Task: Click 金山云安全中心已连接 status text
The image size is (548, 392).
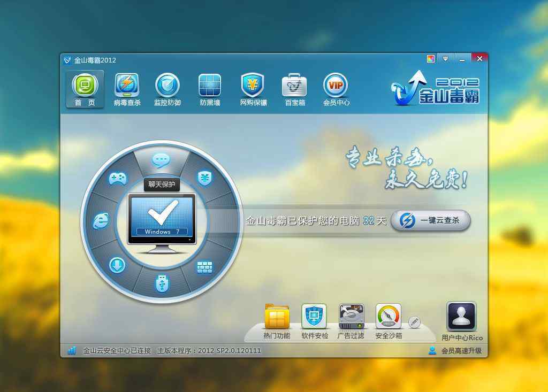Action: (x=117, y=350)
